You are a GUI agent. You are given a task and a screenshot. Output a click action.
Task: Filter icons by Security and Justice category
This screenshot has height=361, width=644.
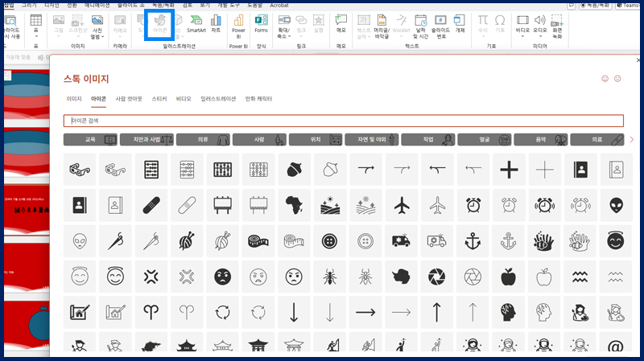pyautogui.click(x=147, y=139)
